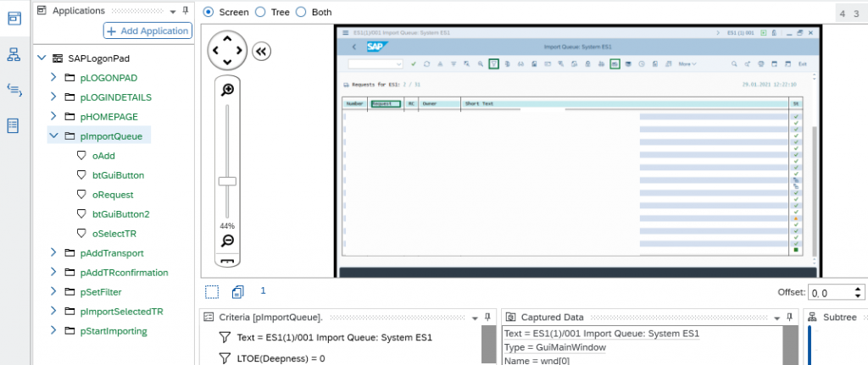Pin the Captured Data panel

click(x=789, y=317)
